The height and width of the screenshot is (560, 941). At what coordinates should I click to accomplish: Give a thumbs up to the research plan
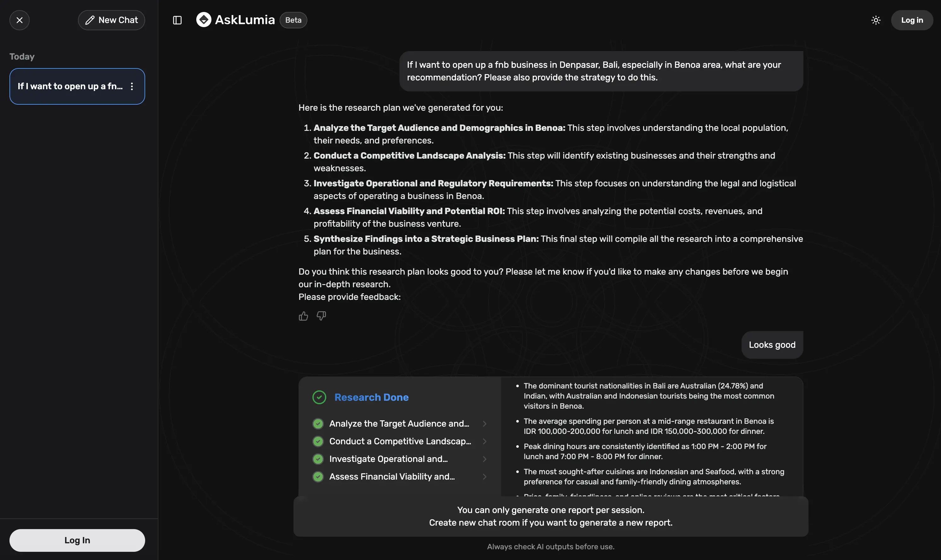tap(303, 316)
